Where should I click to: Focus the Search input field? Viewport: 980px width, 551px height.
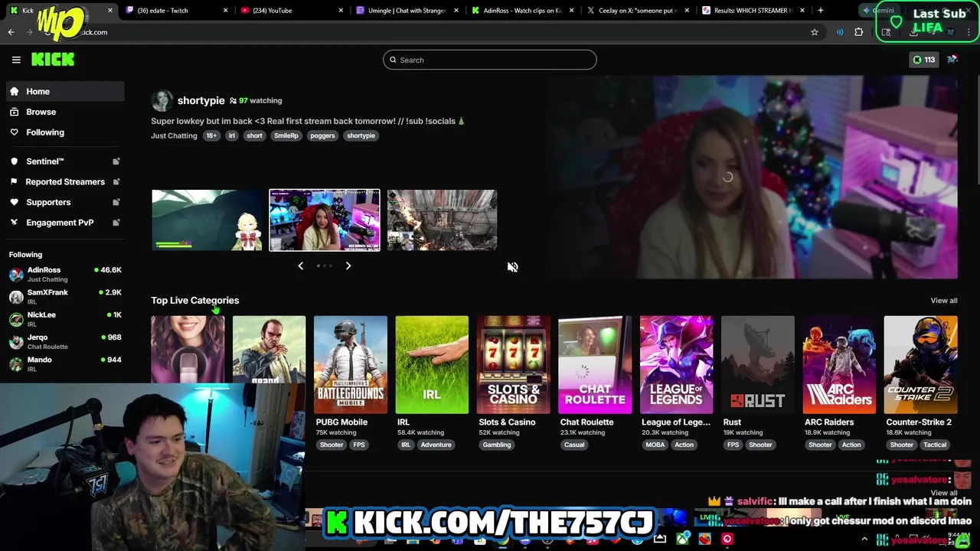(x=490, y=60)
